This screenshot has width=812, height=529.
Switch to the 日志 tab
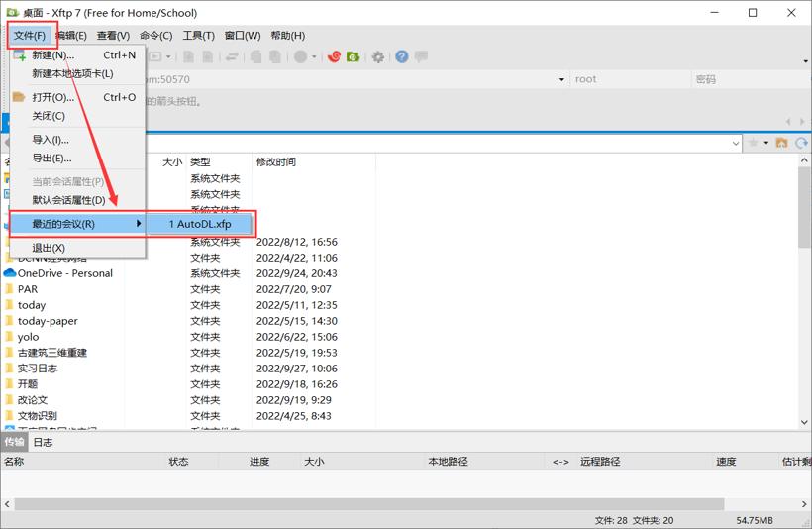click(43, 442)
